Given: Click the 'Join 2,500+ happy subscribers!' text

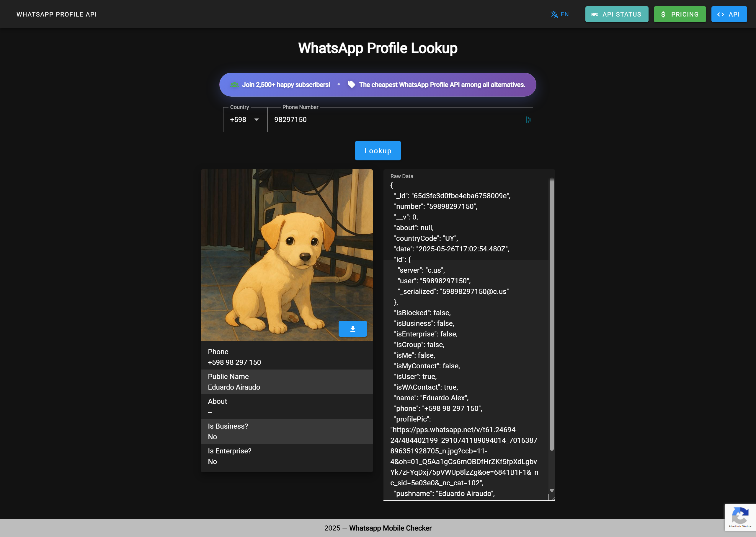Looking at the screenshot, I should [286, 85].
